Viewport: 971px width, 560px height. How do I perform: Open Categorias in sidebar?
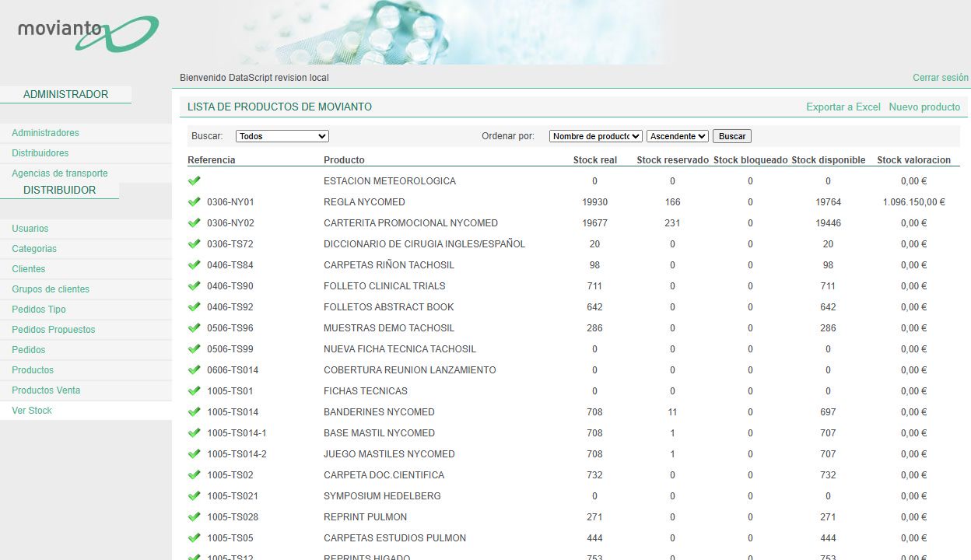click(34, 249)
